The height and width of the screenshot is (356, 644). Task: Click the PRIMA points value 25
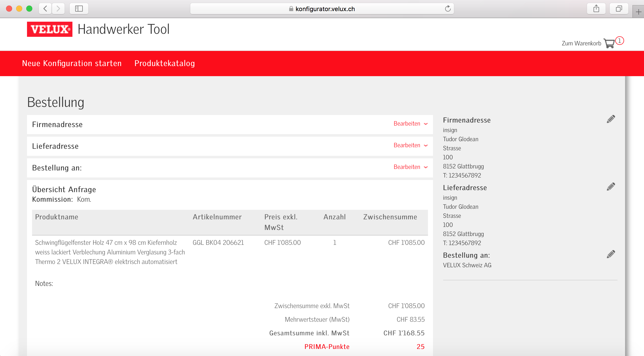pyautogui.click(x=420, y=347)
